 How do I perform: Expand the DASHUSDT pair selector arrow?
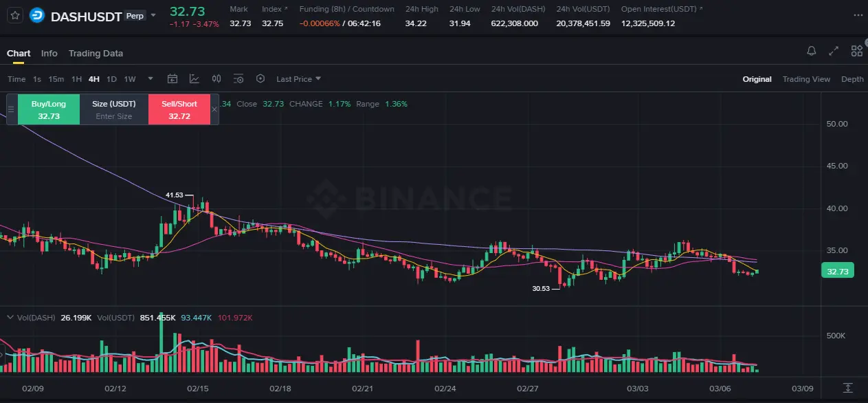coord(153,15)
